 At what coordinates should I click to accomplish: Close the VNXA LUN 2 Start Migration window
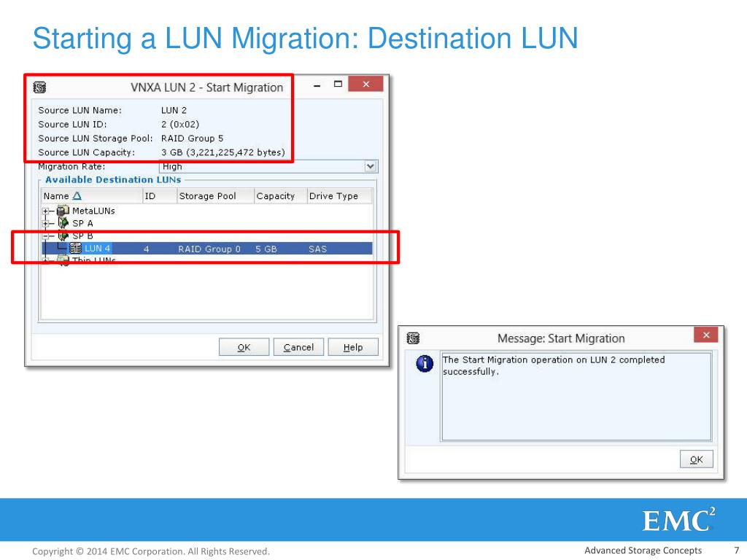[366, 84]
